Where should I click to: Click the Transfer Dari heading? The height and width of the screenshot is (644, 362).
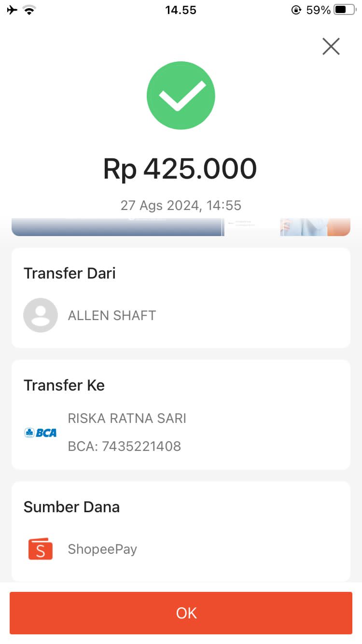click(70, 273)
